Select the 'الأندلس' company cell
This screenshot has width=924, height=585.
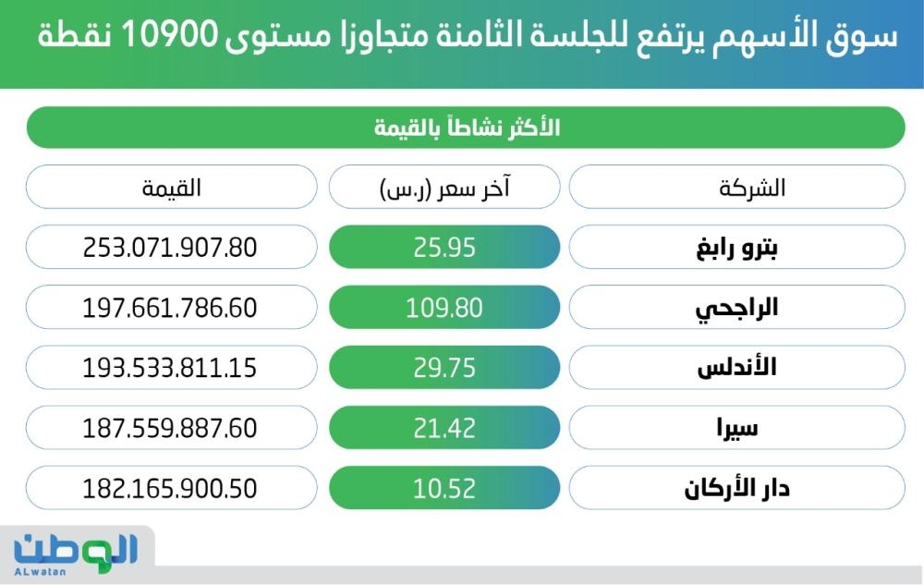click(736, 367)
